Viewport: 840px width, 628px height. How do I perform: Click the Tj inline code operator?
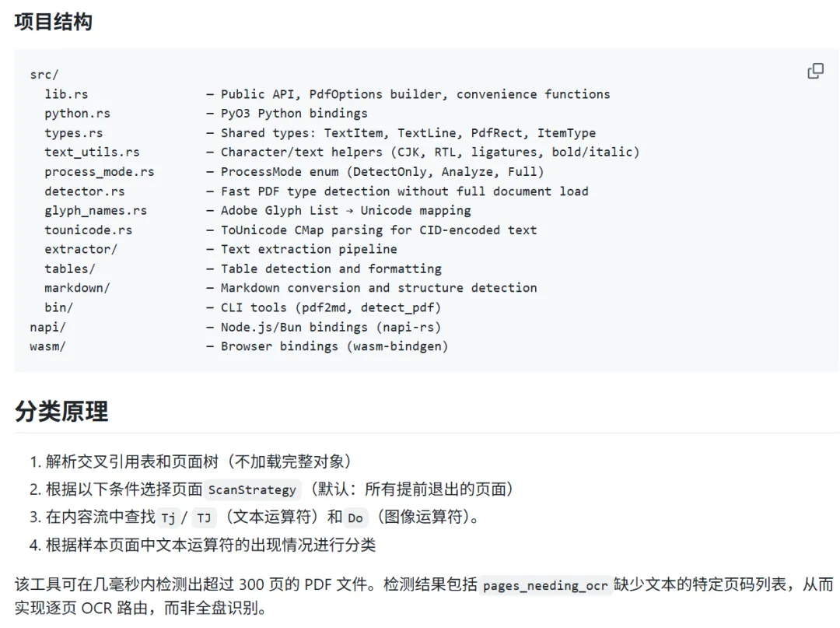tap(168, 517)
